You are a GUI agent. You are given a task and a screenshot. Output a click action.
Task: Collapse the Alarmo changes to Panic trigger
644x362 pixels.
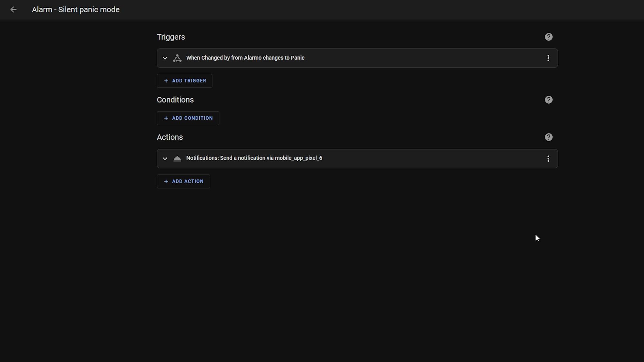point(165,58)
